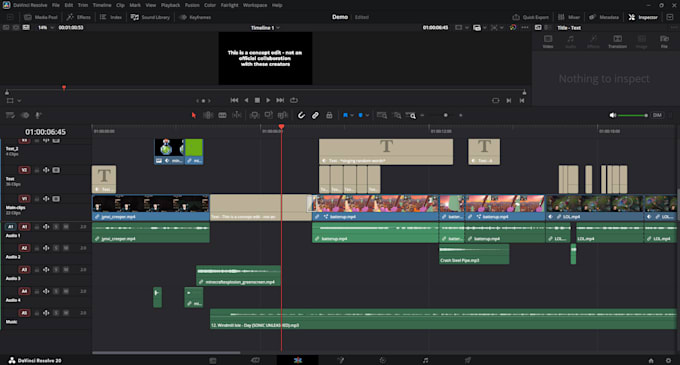Mute the Audio 2 track
This screenshot has height=365, width=680.
pos(66,248)
